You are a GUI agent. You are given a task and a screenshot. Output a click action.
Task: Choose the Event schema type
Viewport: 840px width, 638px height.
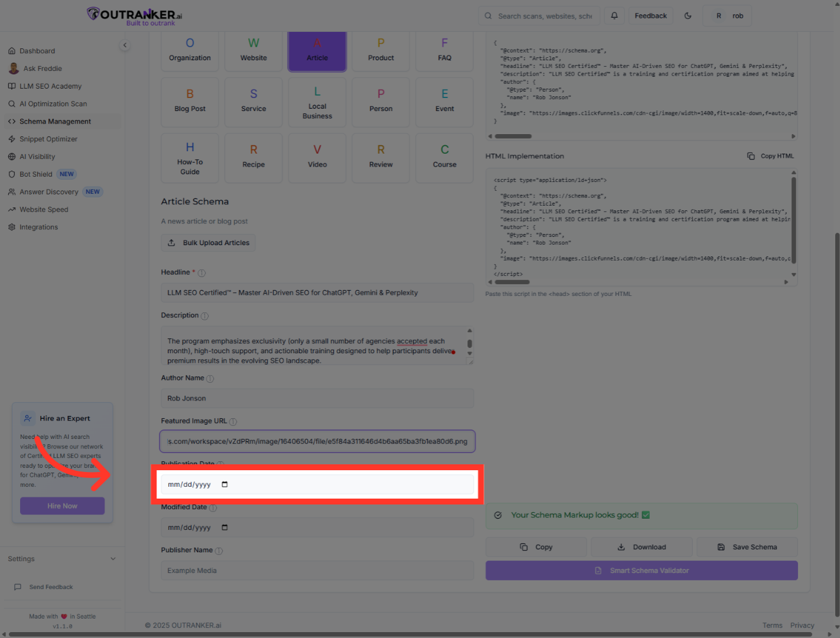click(445, 102)
